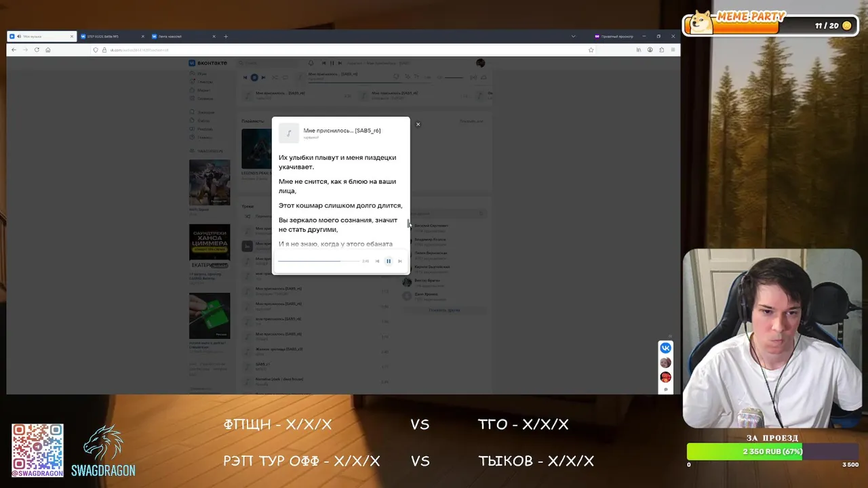The height and width of the screenshot is (488, 868).
Task: Bookmark this page with the star
Action: 591,49
